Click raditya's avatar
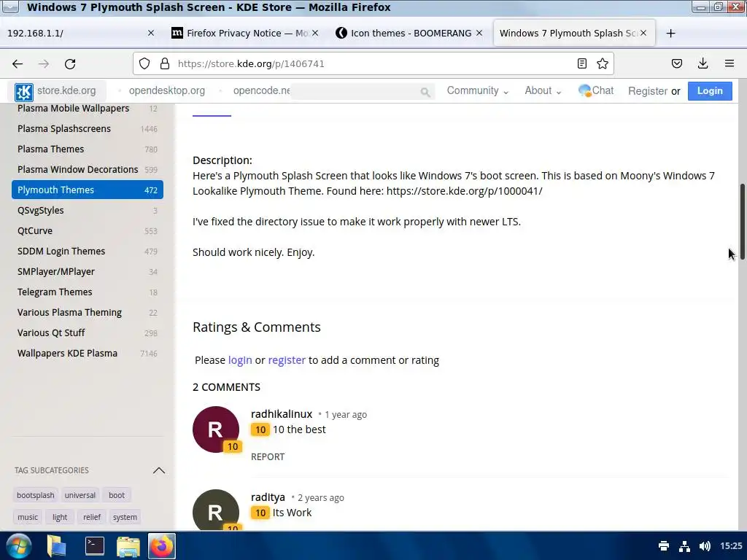The width and height of the screenshot is (747, 560). [x=216, y=510]
